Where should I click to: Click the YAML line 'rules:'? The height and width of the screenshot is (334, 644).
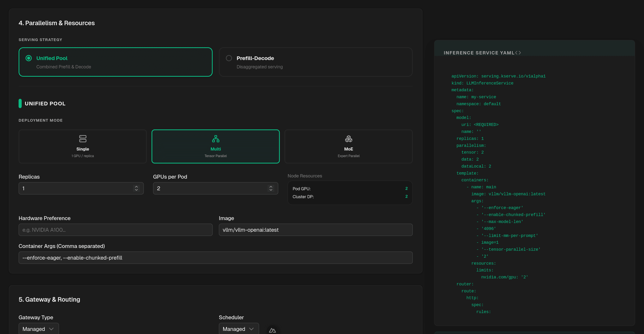click(484, 312)
